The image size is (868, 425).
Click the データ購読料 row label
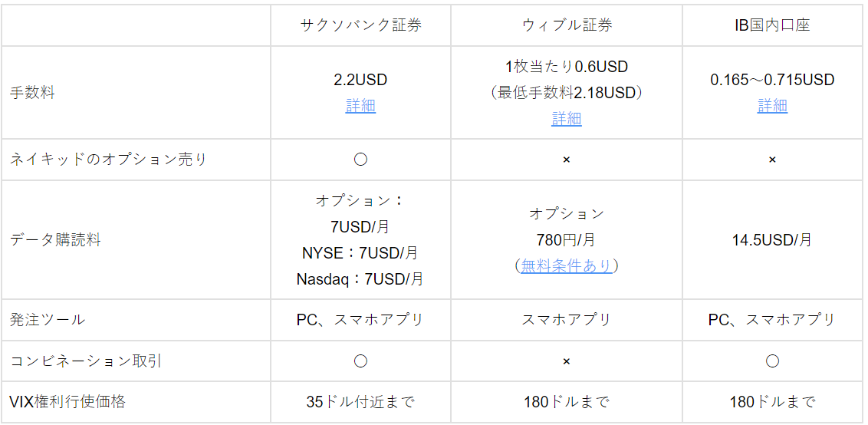point(55,240)
